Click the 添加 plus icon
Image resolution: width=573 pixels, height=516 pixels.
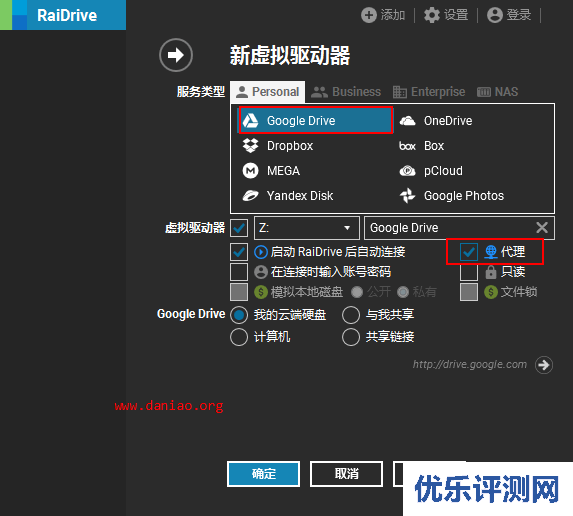click(369, 15)
